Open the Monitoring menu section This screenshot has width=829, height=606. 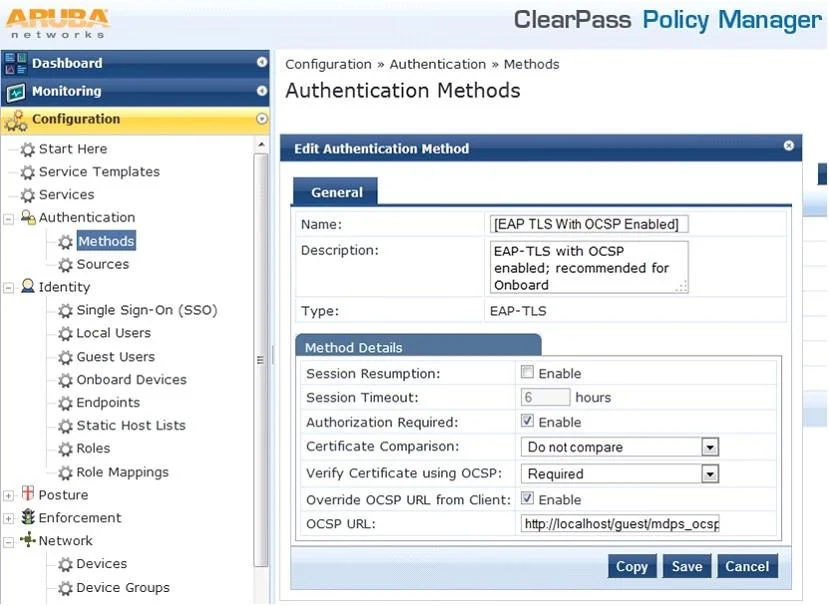tap(135, 91)
